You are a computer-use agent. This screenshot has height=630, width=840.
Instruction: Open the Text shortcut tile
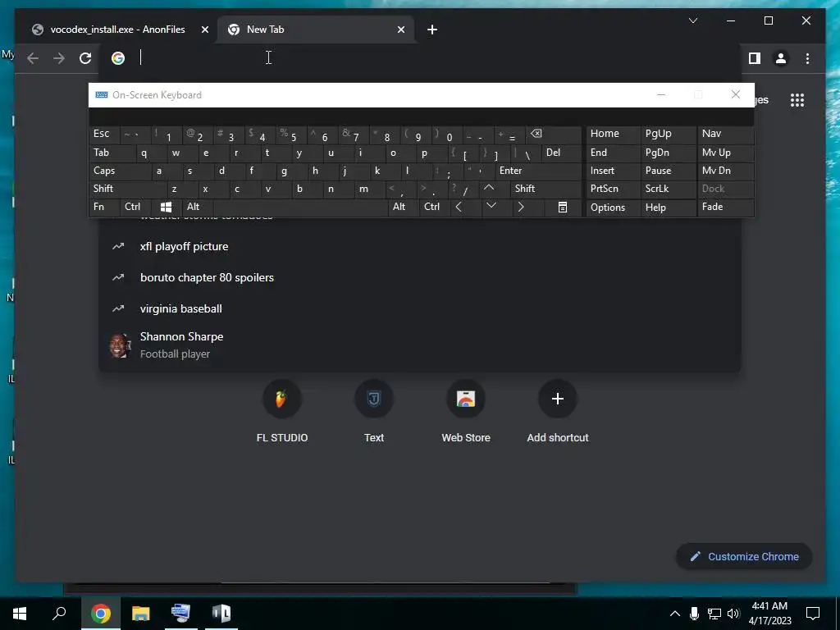coord(374,412)
